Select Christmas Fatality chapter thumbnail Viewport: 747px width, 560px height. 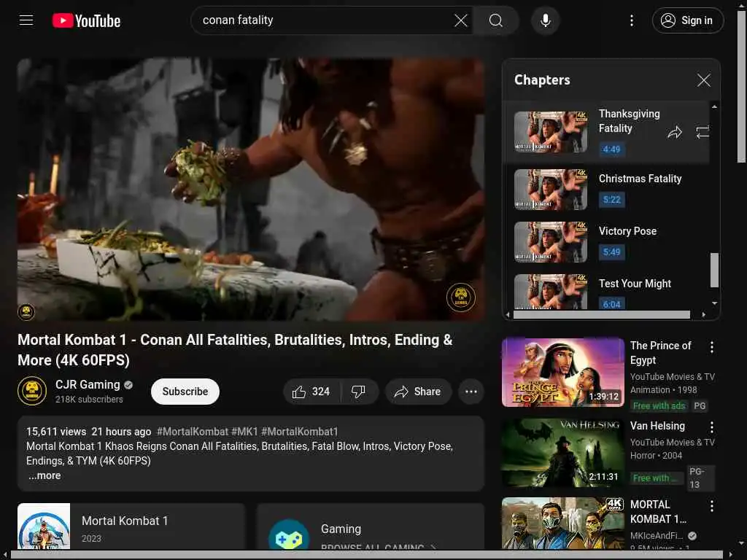pyautogui.click(x=551, y=190)
